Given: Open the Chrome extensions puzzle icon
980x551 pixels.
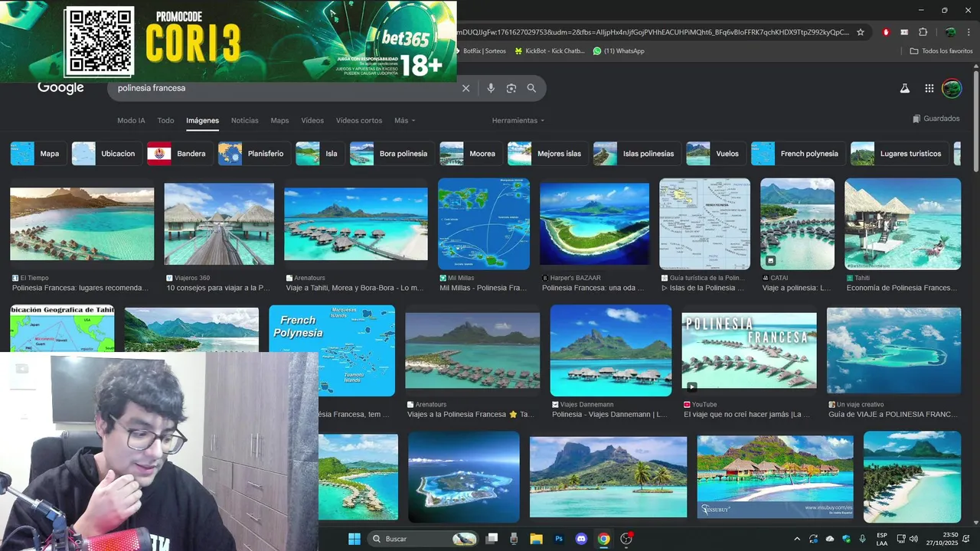Looking at the screenshot, I should click(923, 32).
